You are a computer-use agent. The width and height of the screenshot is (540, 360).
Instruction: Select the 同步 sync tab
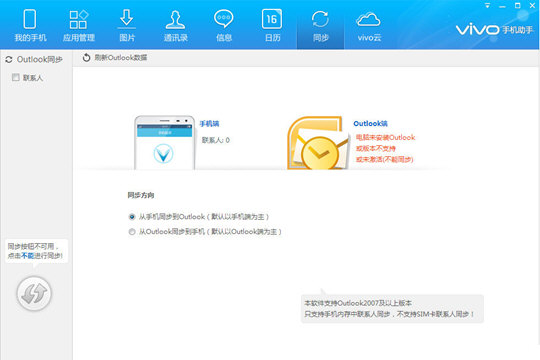coord(320,26)
